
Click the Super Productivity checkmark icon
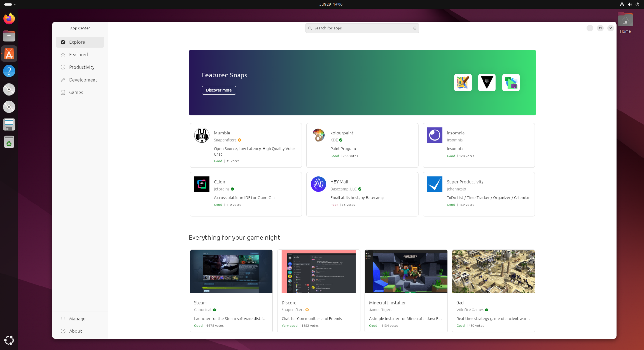coord(435,184)
